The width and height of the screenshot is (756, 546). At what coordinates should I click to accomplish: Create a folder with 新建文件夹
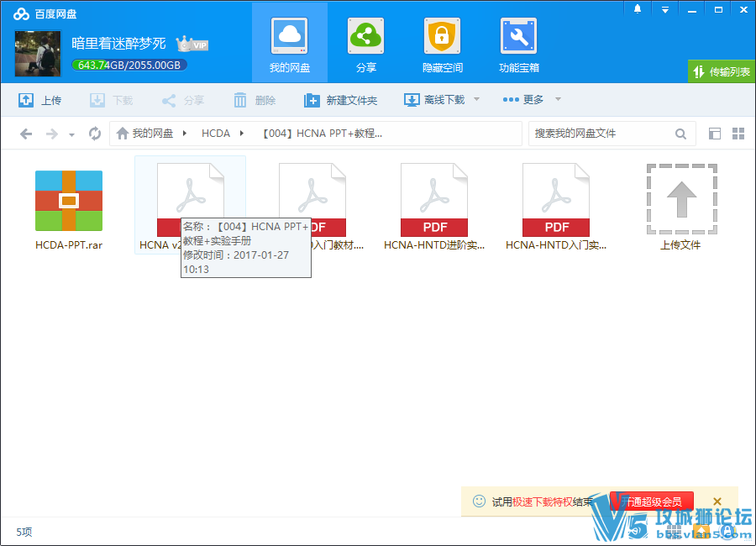coord(340,100)
